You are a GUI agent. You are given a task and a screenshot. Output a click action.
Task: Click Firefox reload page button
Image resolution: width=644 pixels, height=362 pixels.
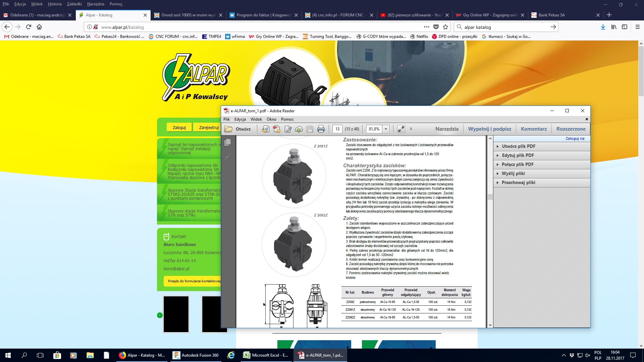pos(29,27)
